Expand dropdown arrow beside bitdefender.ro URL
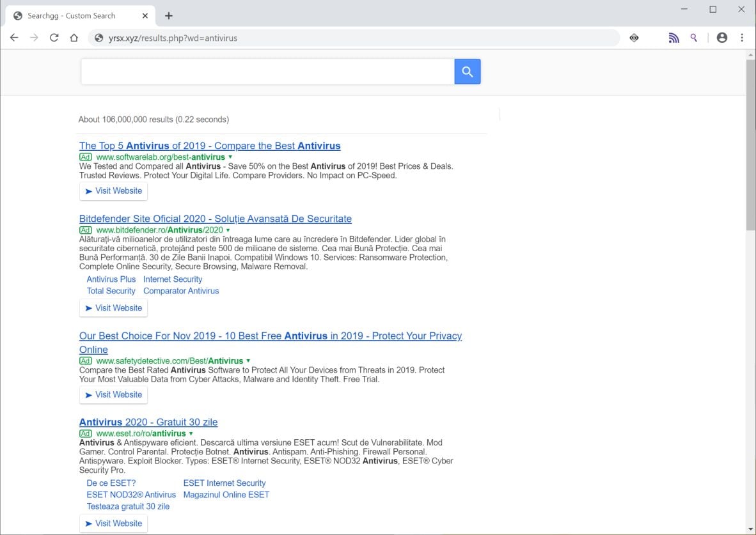 click(x=228, y=230)
